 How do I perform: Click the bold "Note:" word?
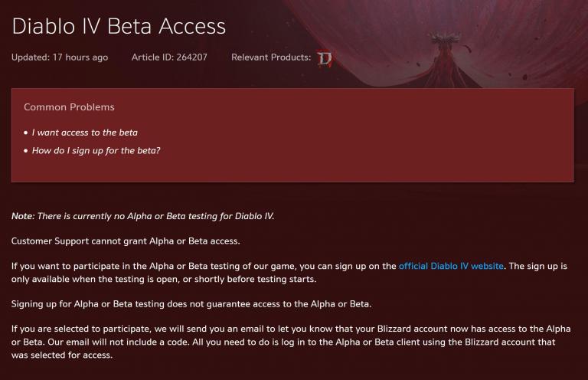tap(23, 216)
